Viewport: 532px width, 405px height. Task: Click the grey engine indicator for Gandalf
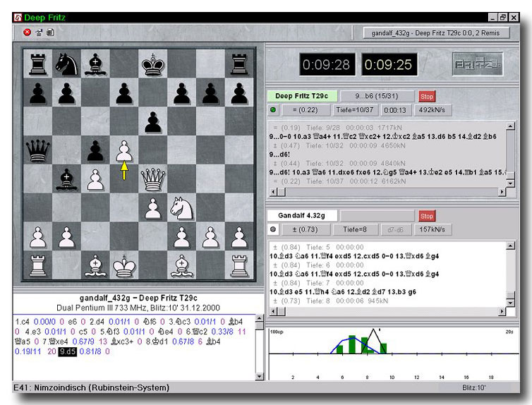coord(273,229)
